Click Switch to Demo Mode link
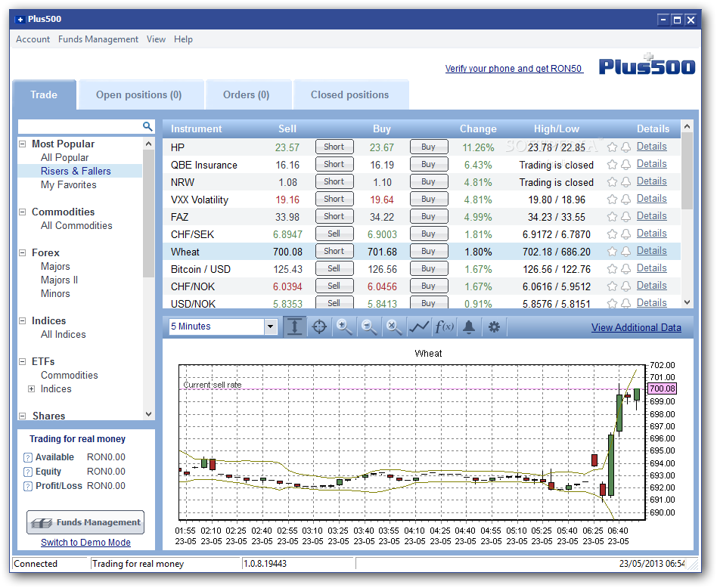Viewport: 717px width, 588px height. click(85, 543)
